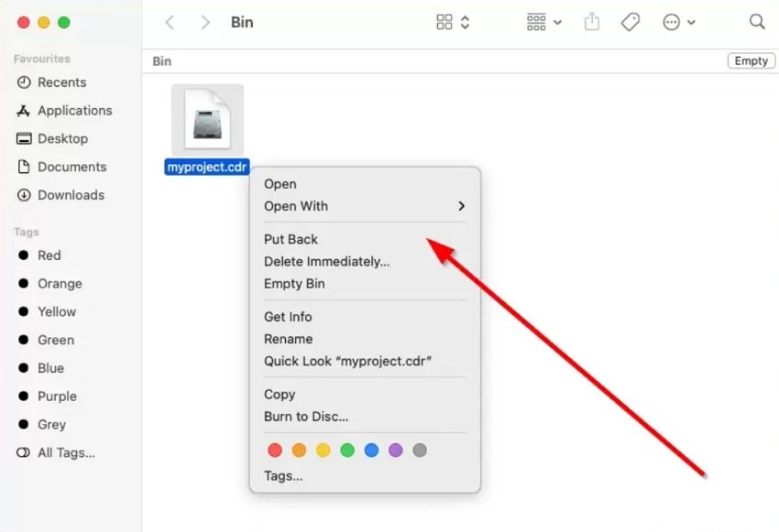Click the Back navigation arrow
Screen dimensions: 779x532
coord(170,22)
